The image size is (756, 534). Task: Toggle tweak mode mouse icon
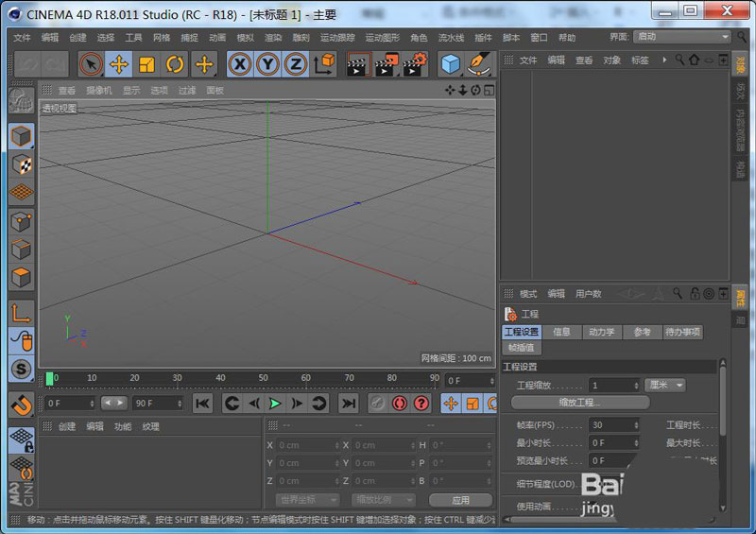(x=21, y=341)
